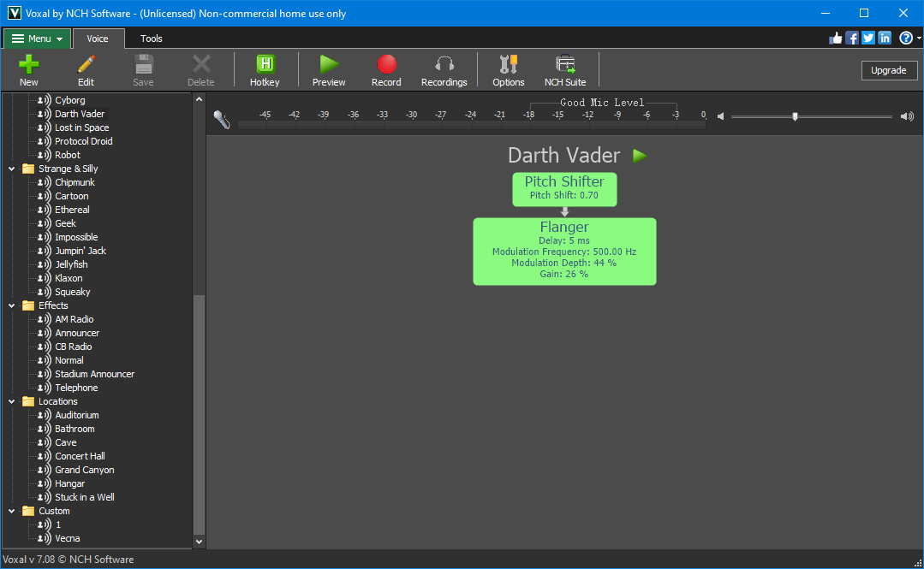This screenshot has height=569, width=924.
Task: Click the Delete X toolbar icon
Action: pyautogui.click(x=201, y=63)
